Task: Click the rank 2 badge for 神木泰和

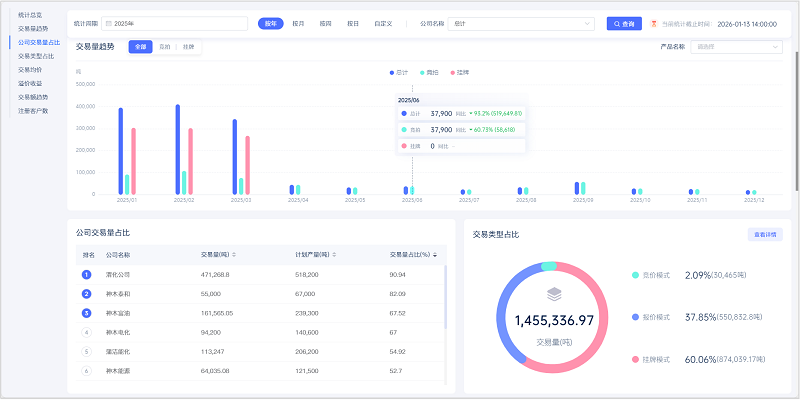Action: 87,293
